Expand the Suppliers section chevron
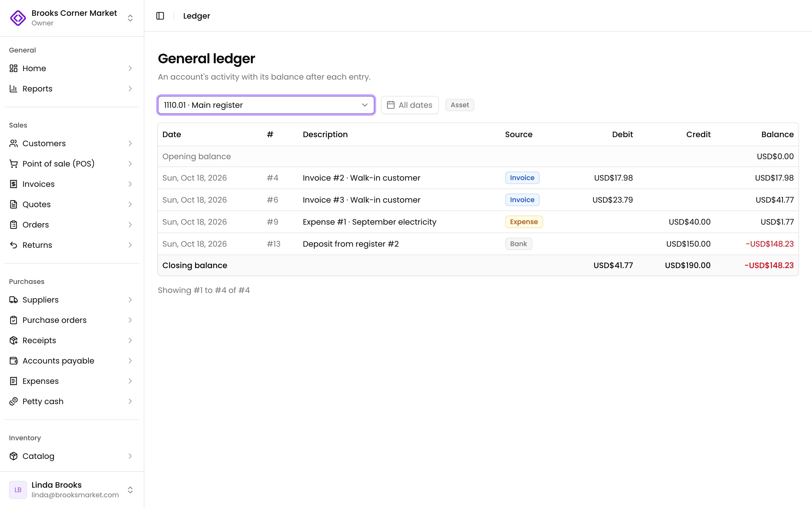This screenshot has width=812, height=508. 130,300
